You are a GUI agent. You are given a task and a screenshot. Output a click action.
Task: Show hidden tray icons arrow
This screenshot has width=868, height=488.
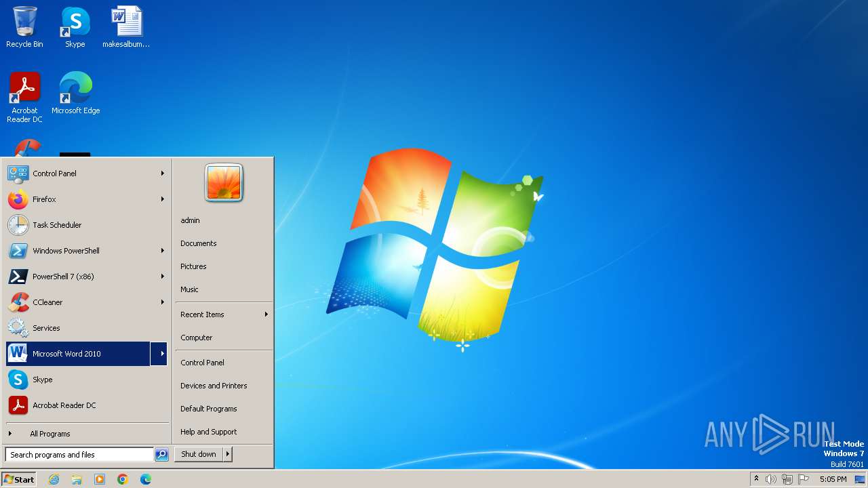click(x=756, y=479)
